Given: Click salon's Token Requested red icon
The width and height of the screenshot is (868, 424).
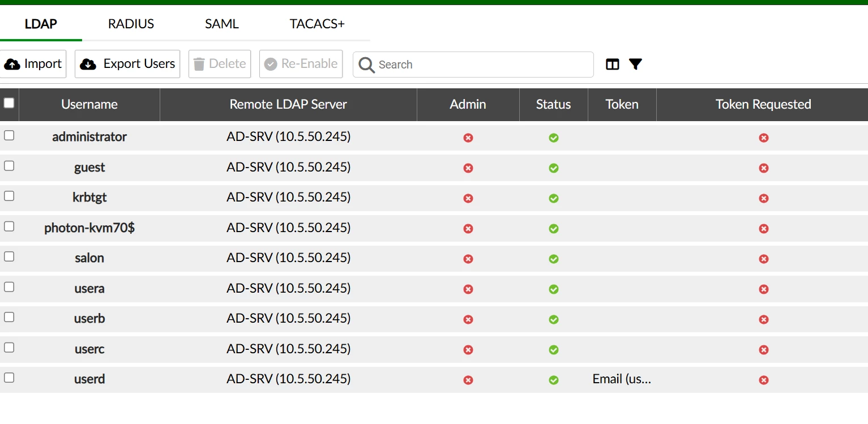Looking at the screenshot, I should 763,259.
